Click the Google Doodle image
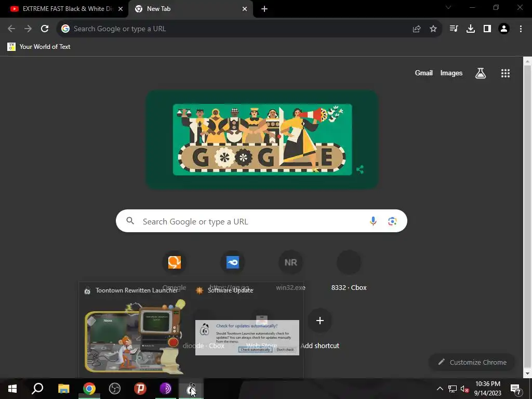This screenshot has width=532, height=399. (x=262, y=139)
